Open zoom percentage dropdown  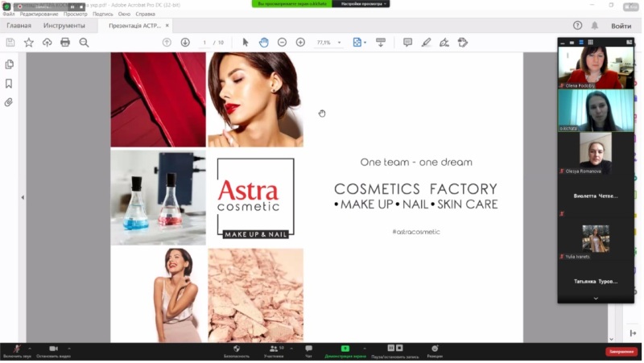tap(339, 43)
